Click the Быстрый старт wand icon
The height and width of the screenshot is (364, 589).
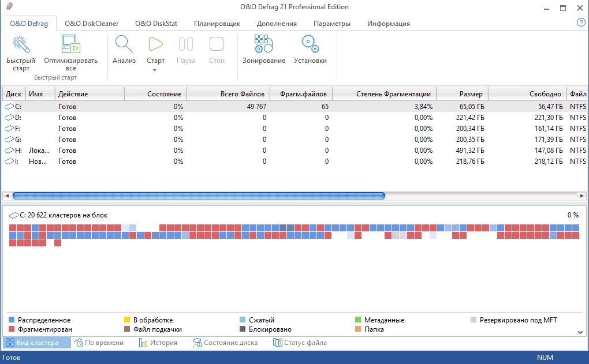point(21,44)
